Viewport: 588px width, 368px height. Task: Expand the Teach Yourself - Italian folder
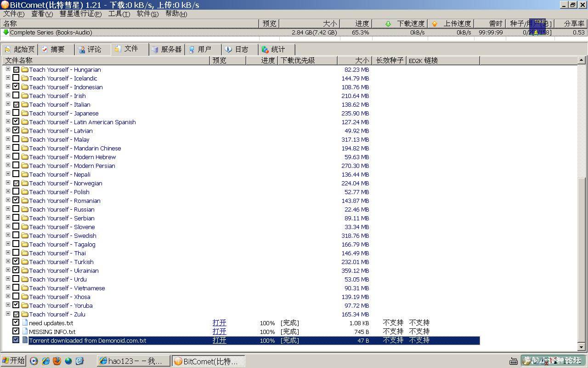(x=8, y=104)
